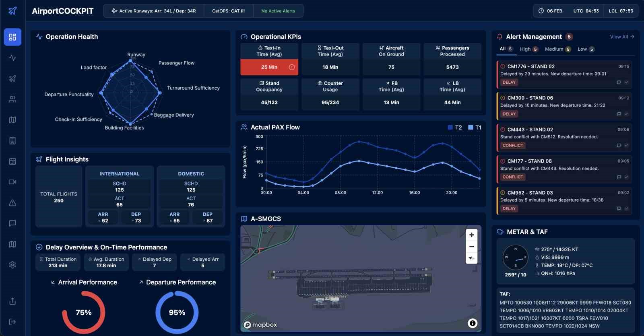The height and width of the screenshot is (336, 644).
Task: Mark the CM443 conflict alert as resolved
Action: point(626,146)
